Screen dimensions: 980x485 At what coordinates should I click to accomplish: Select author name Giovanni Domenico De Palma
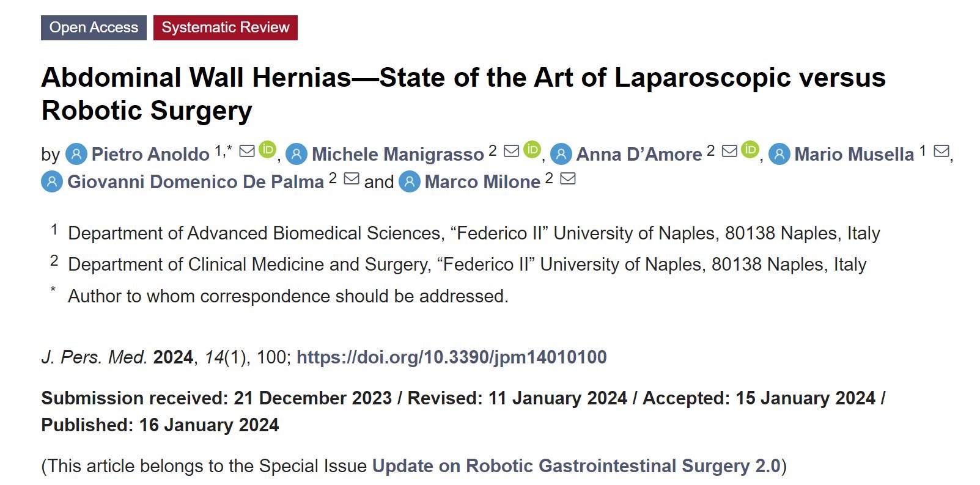tap(195, 182)
